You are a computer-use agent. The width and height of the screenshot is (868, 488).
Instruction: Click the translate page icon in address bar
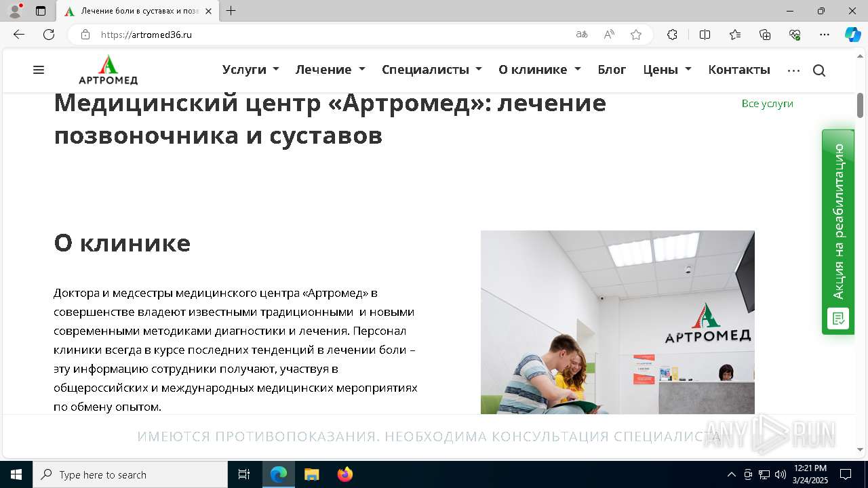click(x=582, y=35)
